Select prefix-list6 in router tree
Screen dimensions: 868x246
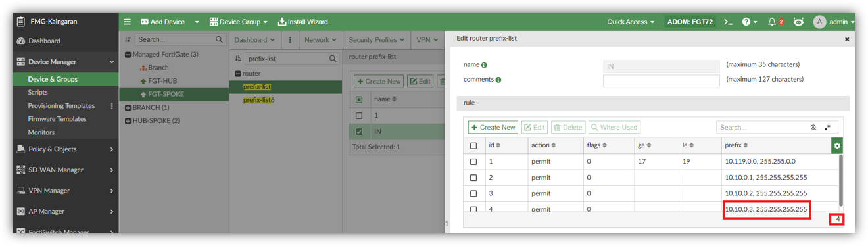click(x=258, y=100)
